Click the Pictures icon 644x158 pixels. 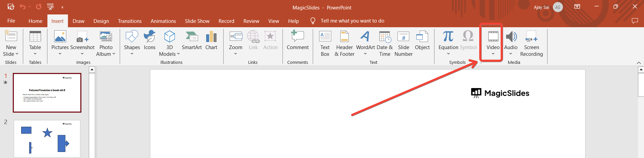tap(60, 36)
